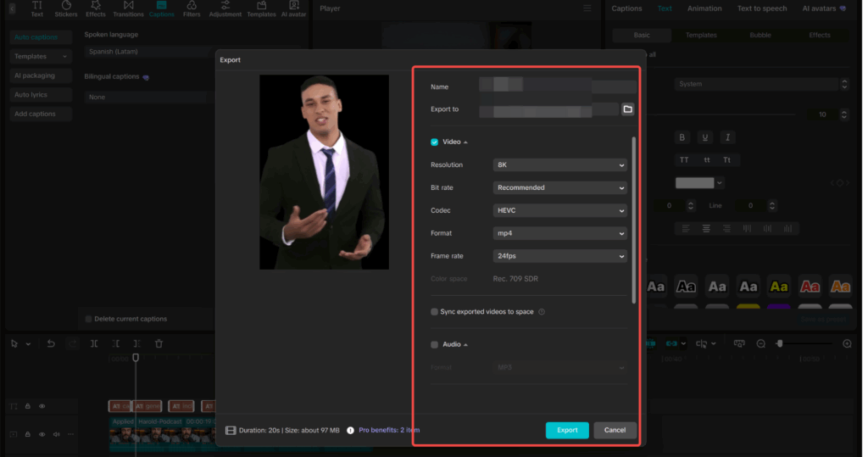The width and height of the screenshot is (868, 457).
Task: Click the folder icon next to Export to
Action: pos(627,109)
